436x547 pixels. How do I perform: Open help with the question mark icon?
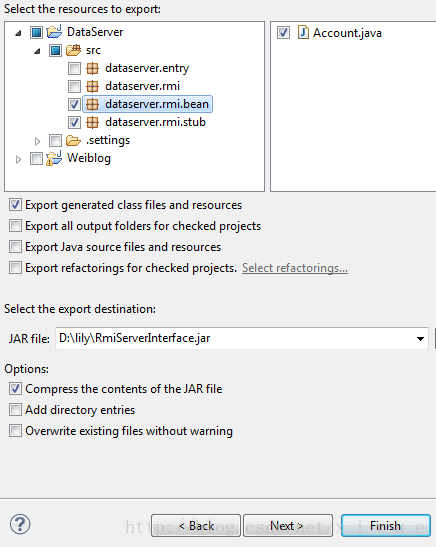[x=20, y=524]
